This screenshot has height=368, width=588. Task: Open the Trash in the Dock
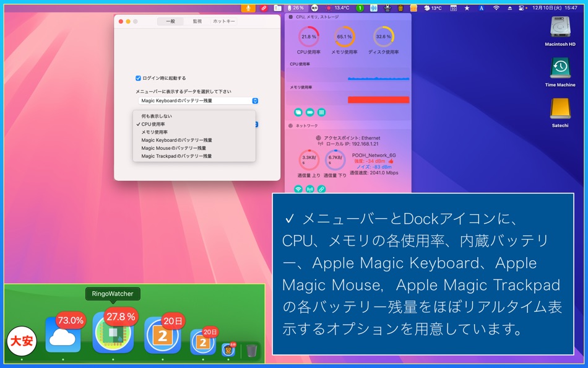click(252, 351)
